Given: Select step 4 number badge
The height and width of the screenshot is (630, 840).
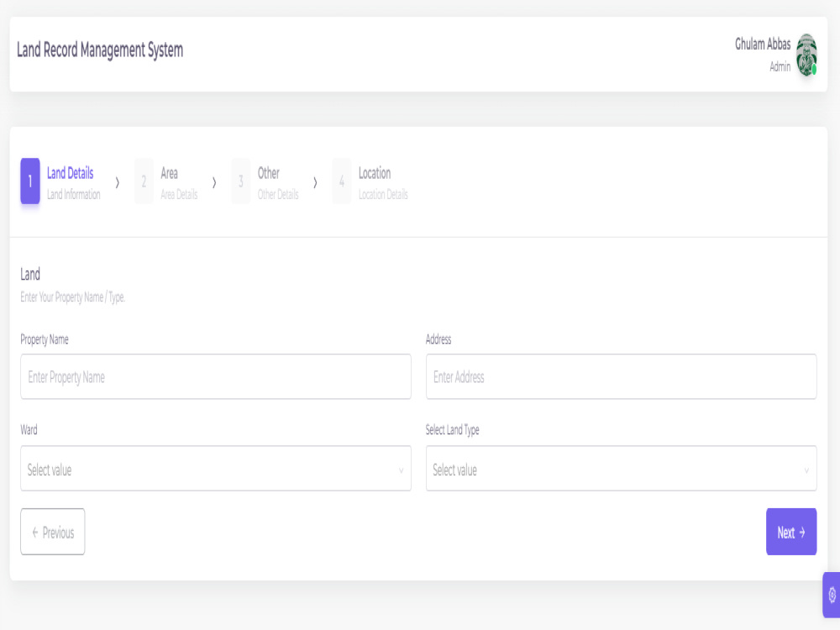Looking at the screenshot, I should pyautogui.click(x=341, y=181).
